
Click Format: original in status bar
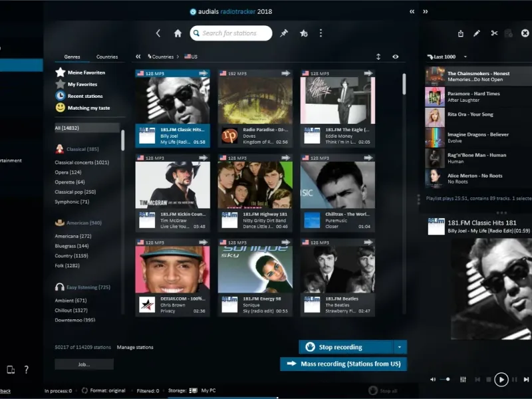pos(104,390)
